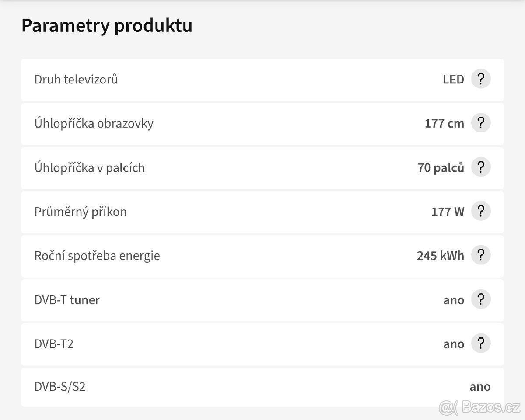Click the Roční spotřeba energie label
Screen dimensions: 525x420
coord(97,256)
